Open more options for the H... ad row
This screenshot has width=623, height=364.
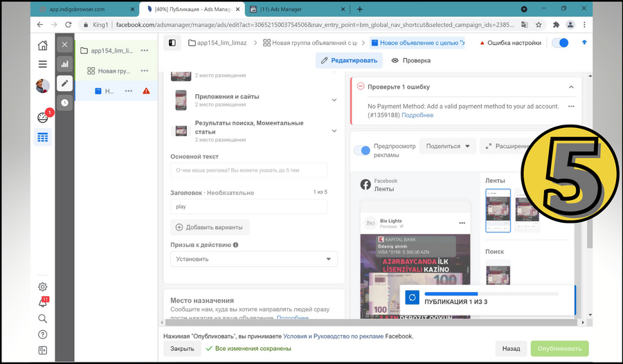(x=129, y=91)
